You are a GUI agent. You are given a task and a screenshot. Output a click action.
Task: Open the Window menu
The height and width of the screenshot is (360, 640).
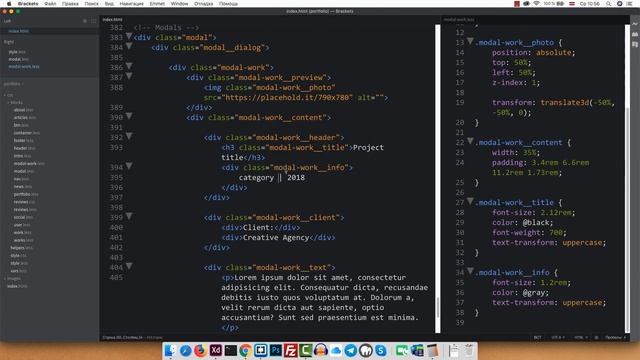coord(179,4)
